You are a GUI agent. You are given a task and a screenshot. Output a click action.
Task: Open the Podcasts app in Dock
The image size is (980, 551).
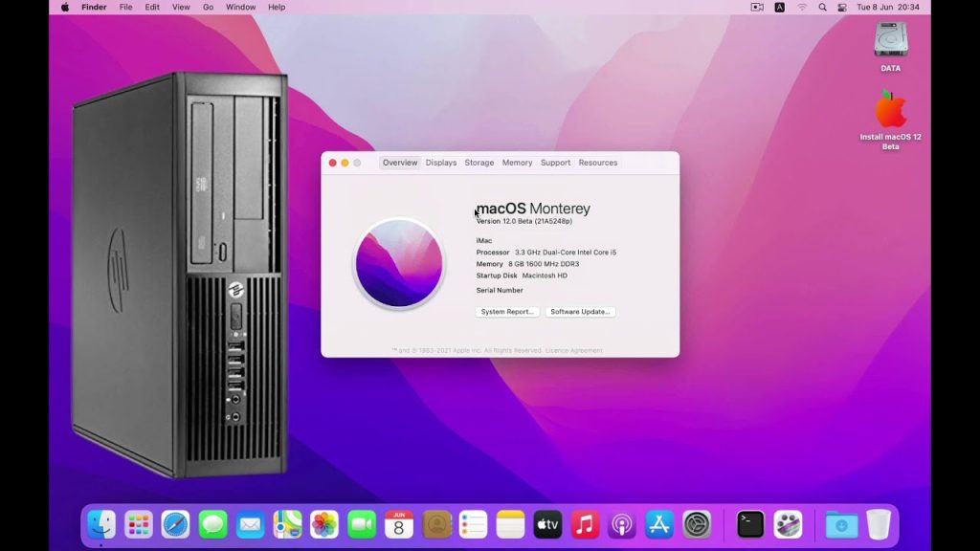point(622,524)
